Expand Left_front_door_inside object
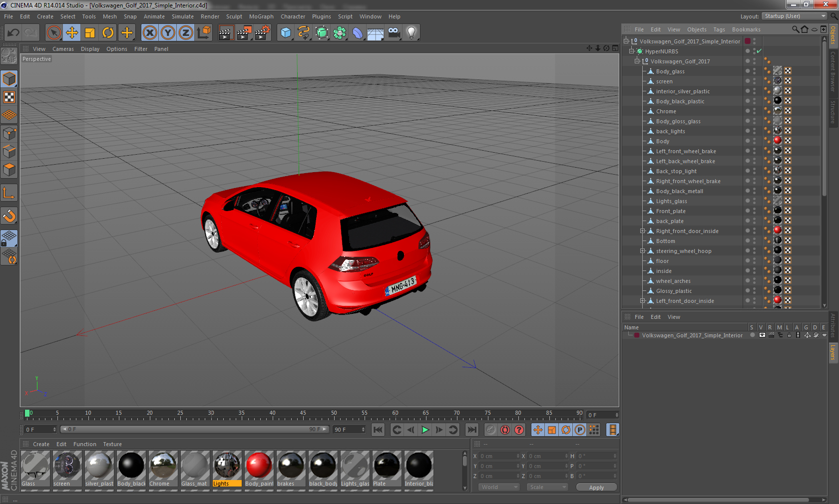 (x=643, y=301)
